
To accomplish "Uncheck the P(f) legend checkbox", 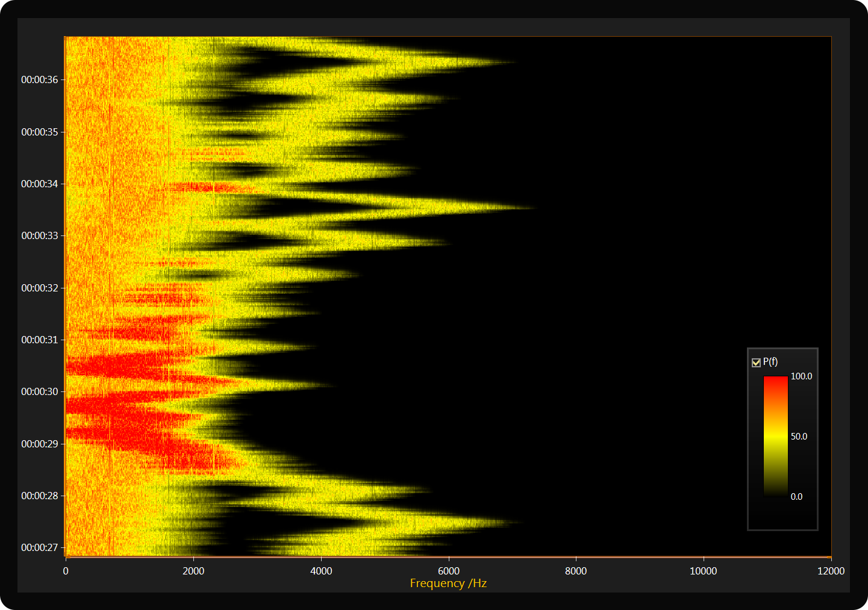I will [756, 363].
